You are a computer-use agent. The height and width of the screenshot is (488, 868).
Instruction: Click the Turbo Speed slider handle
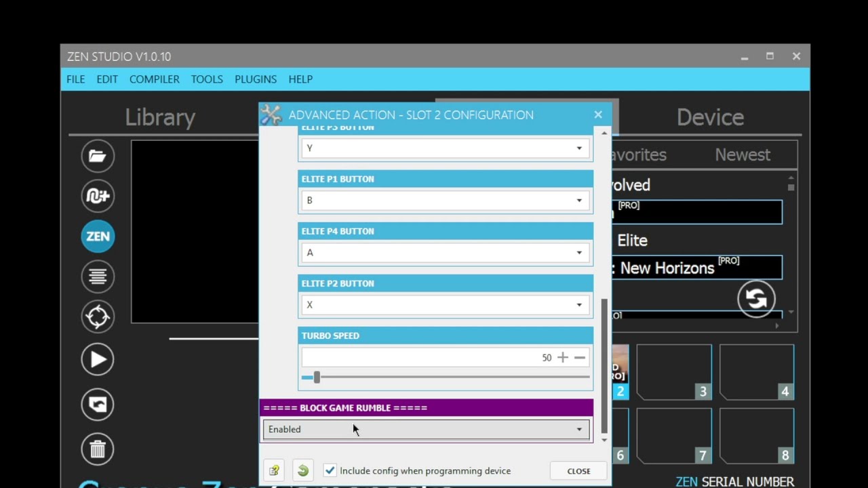coord(317,377)
